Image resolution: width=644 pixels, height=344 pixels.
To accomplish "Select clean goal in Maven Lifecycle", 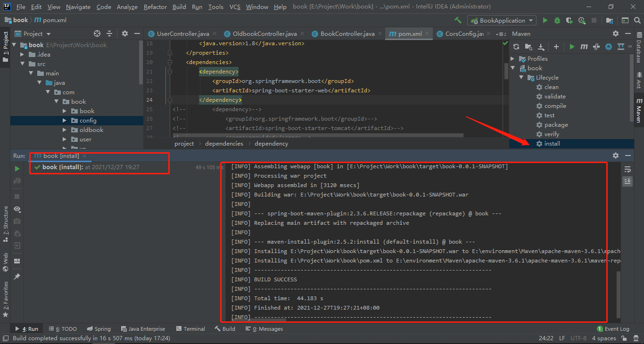I will point(551,87).
